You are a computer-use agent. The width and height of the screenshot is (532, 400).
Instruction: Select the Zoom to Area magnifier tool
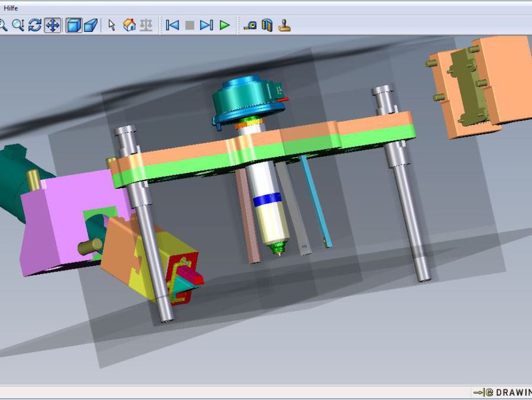(18, 25)
